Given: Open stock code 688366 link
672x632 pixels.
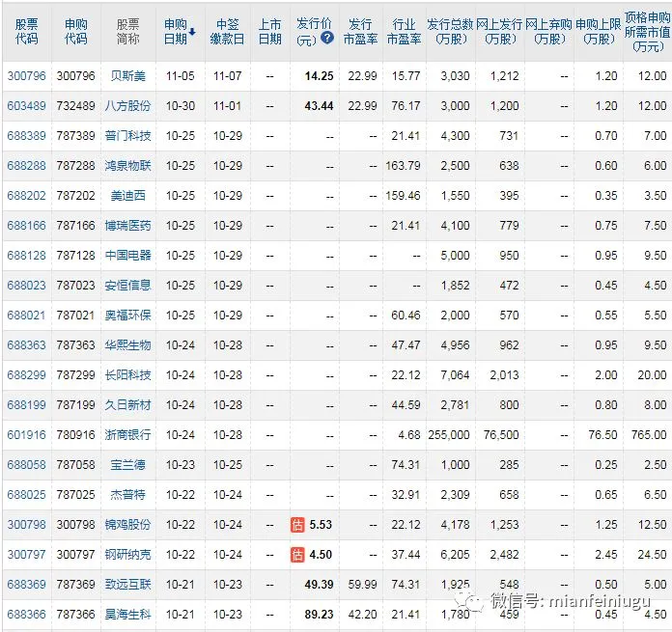Looking at the screenshot, I should (26, 615).
